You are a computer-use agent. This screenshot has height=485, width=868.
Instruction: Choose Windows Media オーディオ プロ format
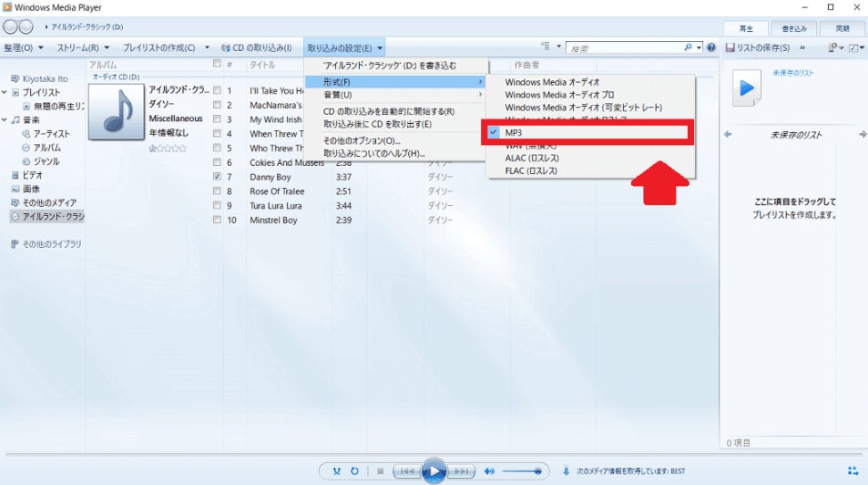point(590,95)
